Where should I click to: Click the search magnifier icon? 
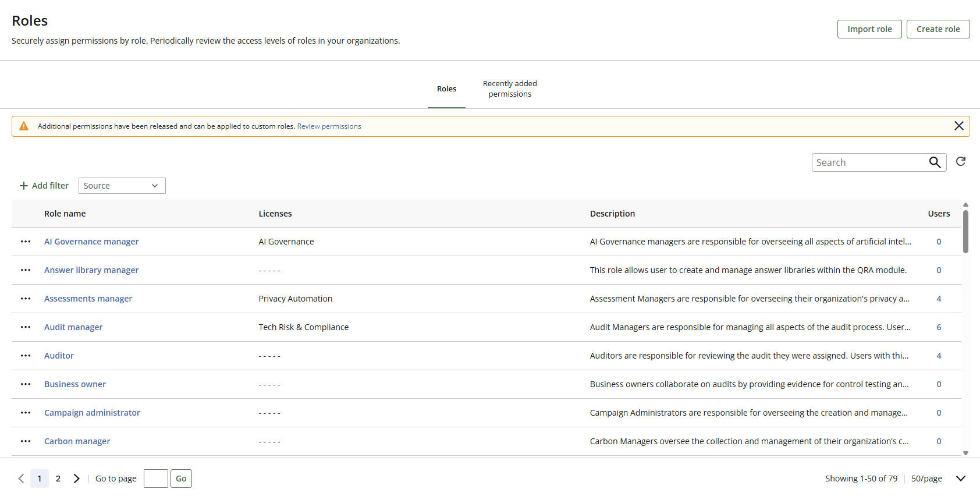point(935,162)
